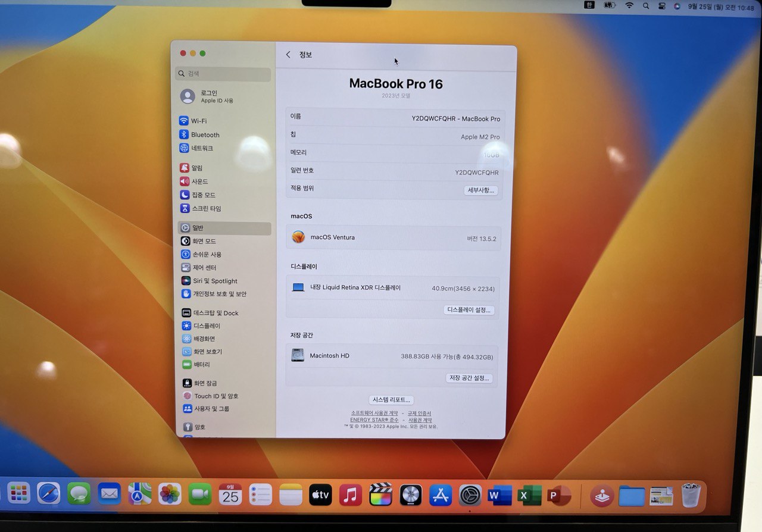Open the 규제 인증서 link
Screen dimensions: 762x532
coord(419,413)
